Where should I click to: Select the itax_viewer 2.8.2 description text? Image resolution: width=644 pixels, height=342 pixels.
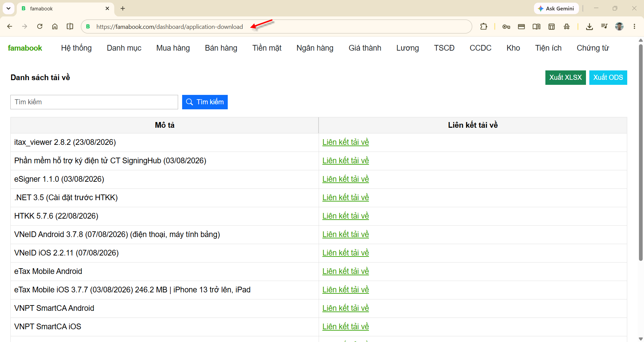[65, 142]
